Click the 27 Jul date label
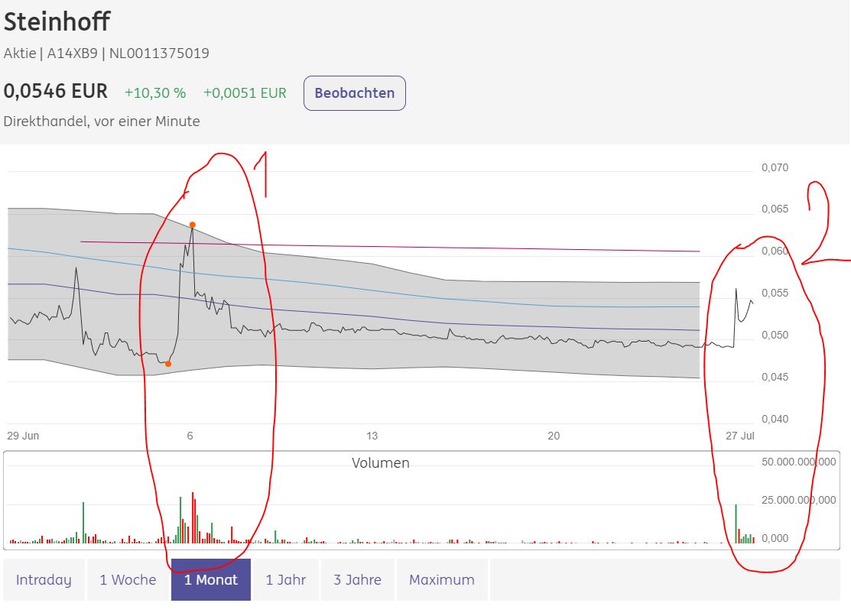Screen dimensions: 851x616 (740, 436)
